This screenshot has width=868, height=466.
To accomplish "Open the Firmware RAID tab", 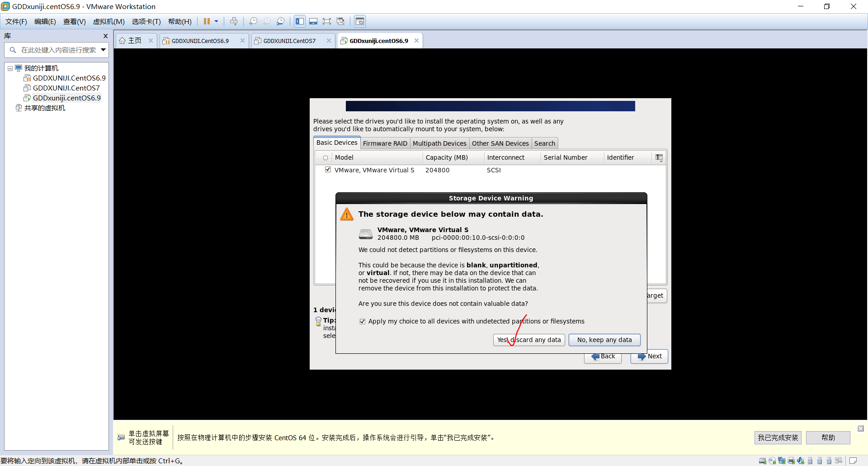I will point(385,143).
